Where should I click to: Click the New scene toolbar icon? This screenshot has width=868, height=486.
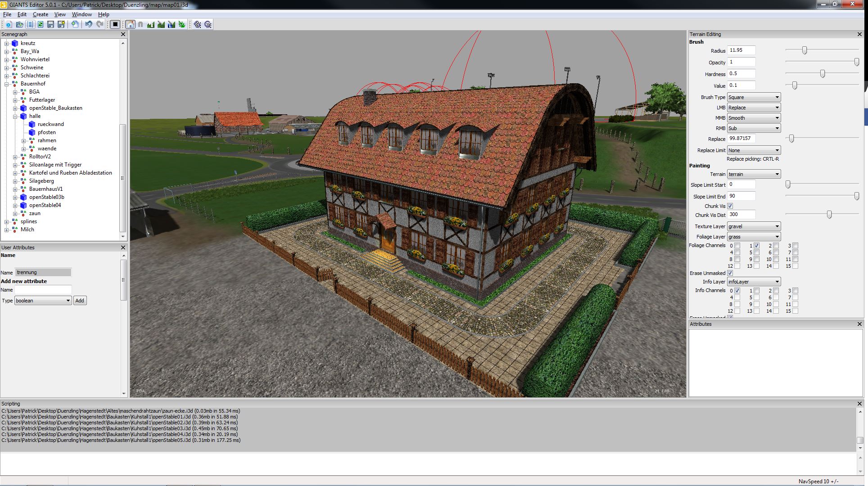pos(9,24)
